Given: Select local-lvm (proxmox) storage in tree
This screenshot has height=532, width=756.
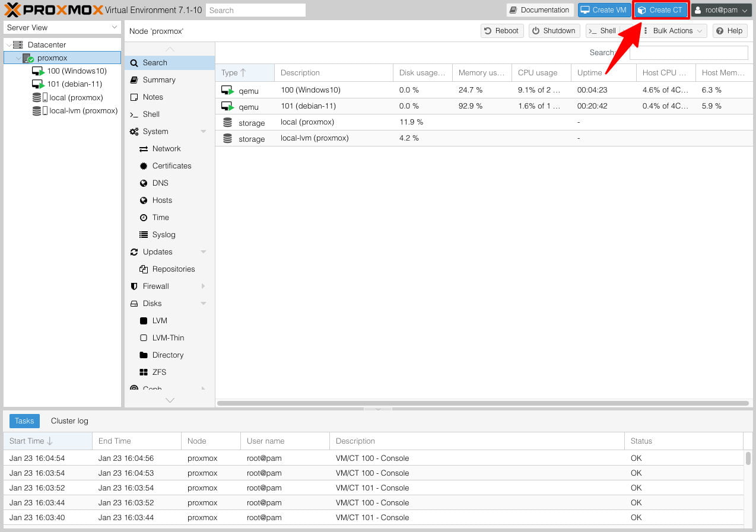Looking at the screenshot, I should (x=83, y=111).
